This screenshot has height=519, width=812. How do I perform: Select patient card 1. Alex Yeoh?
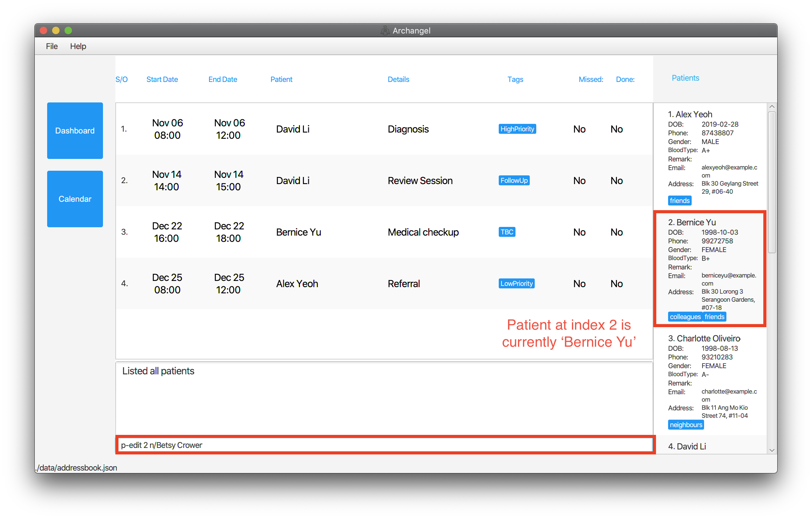tap(711, 157)
